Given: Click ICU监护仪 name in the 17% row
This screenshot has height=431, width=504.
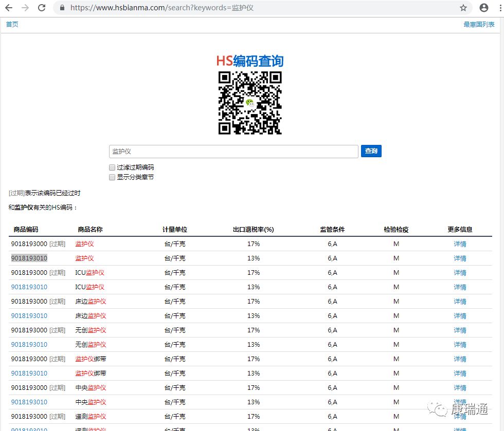Looking at the screenshot, I should point(89,273).
